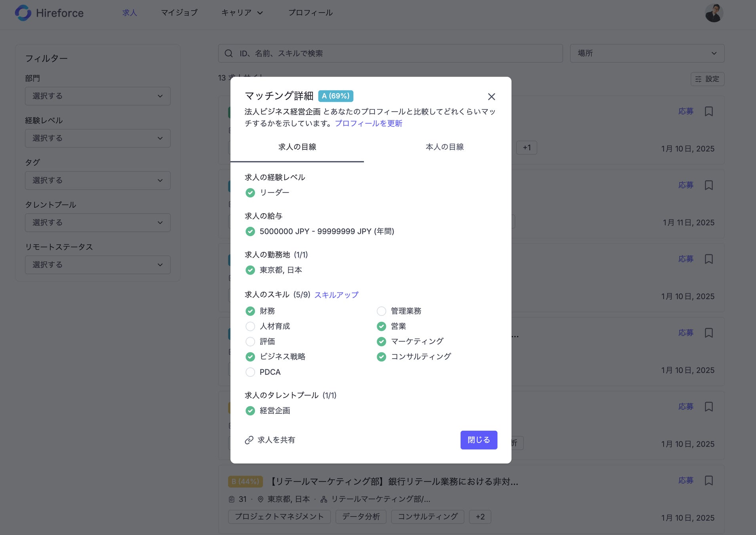The image size is (756, 535).
Task: Open the キャリア navigation dropdown
Action: tap(242, 13)
